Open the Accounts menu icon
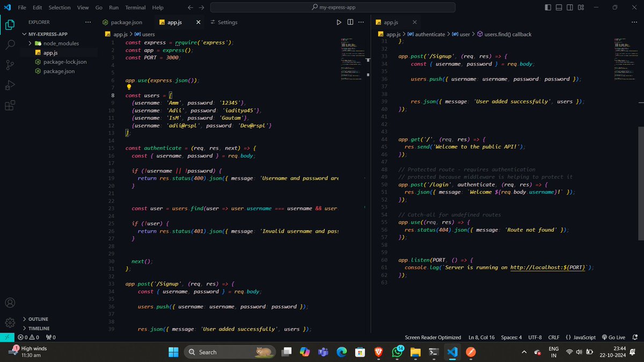The height and width of the screenshot is (362, 644). tap(10, 303)
